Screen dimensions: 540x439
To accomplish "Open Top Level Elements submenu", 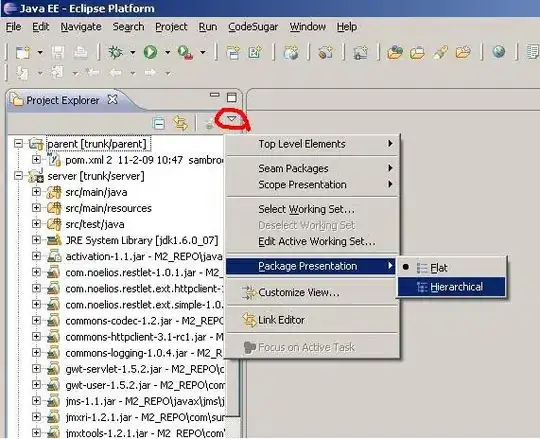I will pyautogui.click(x=312, y=144).
